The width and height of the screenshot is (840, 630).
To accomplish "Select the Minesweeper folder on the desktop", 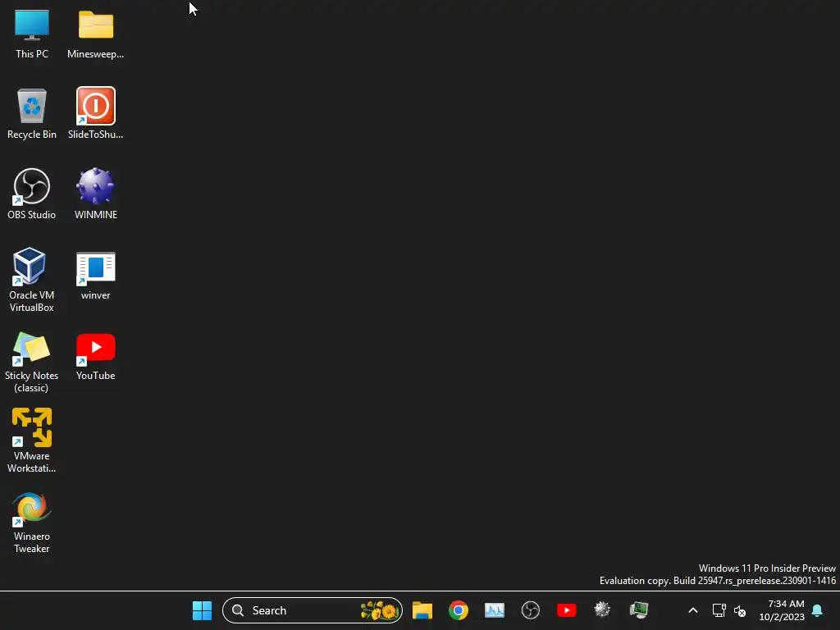I will click(95, 33).
